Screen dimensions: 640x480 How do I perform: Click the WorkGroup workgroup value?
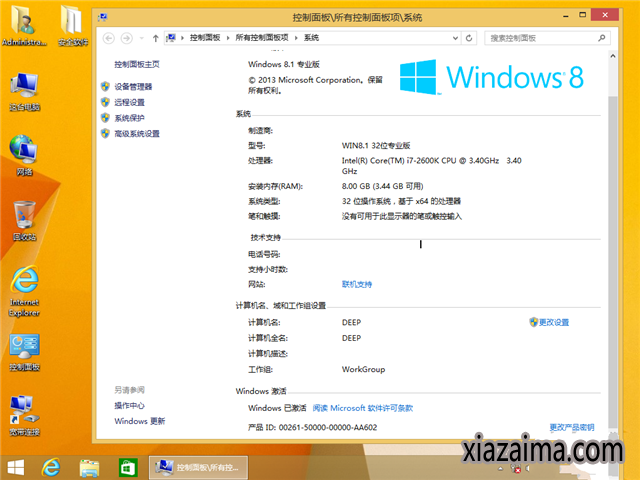click(363, 369)
